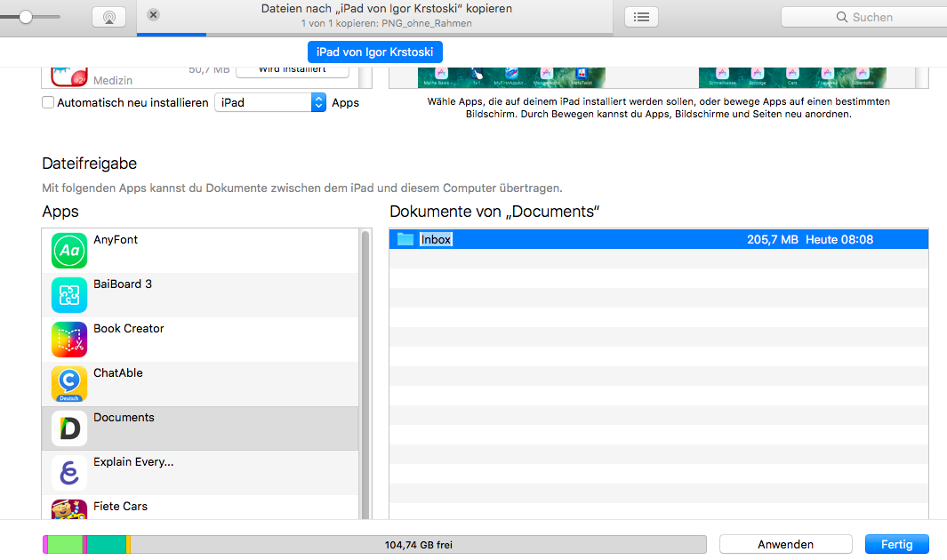
Task: Select the Book Creator app icon
Action: (69, 340)
